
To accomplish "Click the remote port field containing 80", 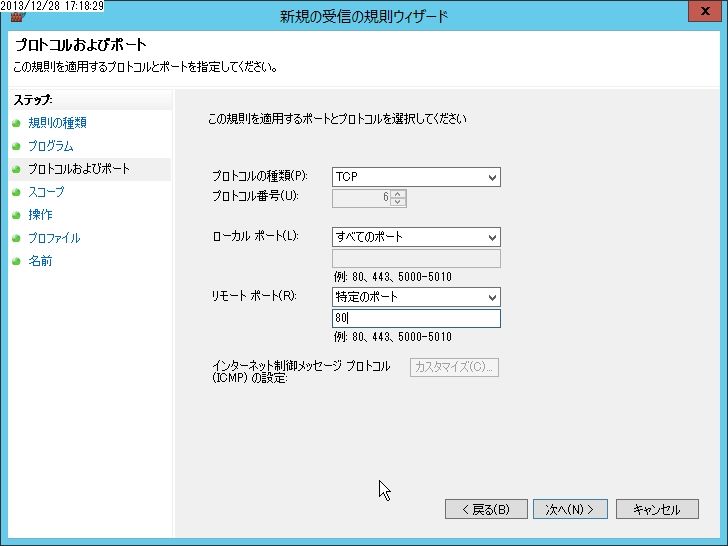I will pos(416,318).
